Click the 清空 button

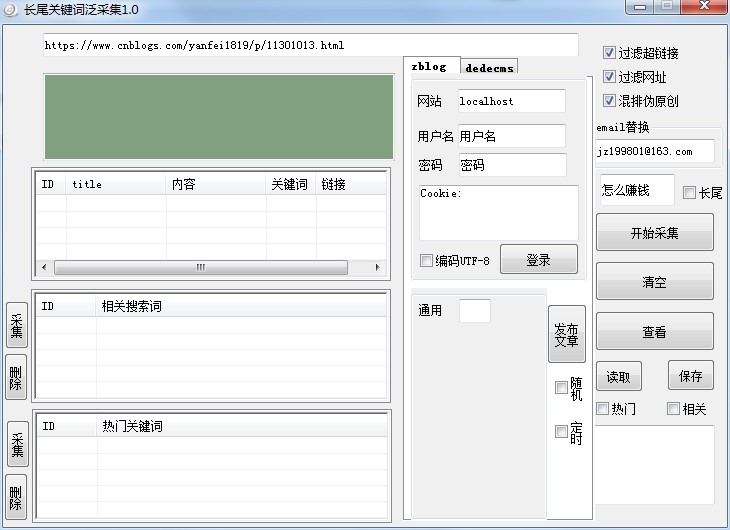click(x=655, y=282)
